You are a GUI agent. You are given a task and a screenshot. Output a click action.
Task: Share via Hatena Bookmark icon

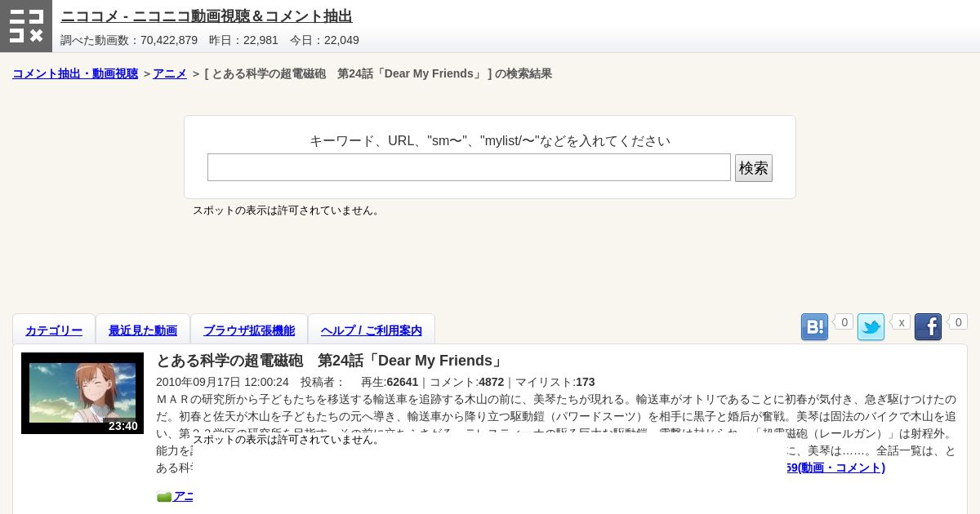pos(814,327)
